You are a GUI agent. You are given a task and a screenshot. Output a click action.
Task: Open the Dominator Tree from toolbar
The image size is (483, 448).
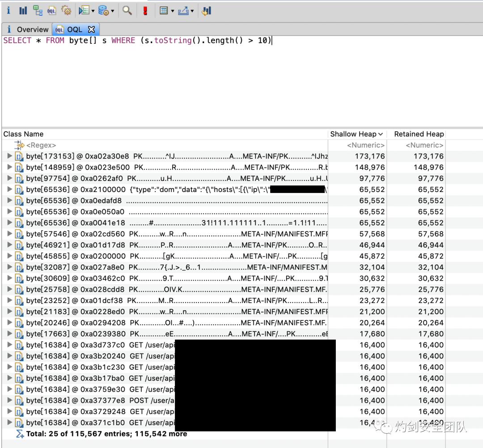38,11
